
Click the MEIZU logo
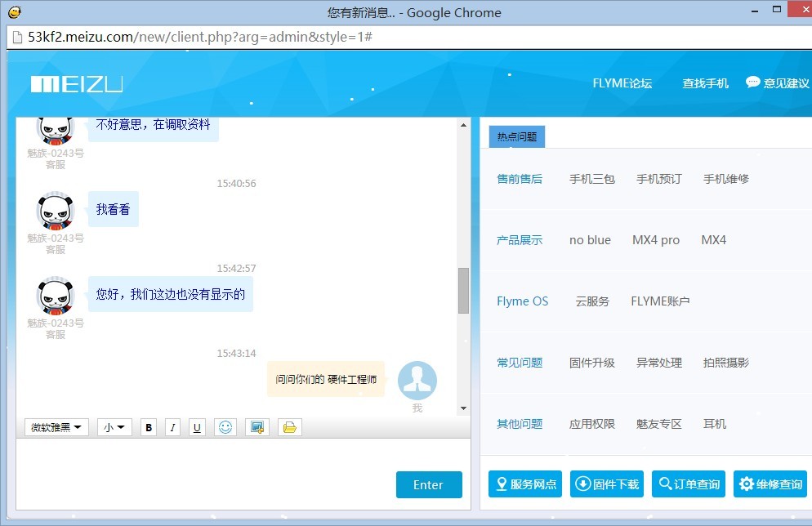(x=77, y=84)
